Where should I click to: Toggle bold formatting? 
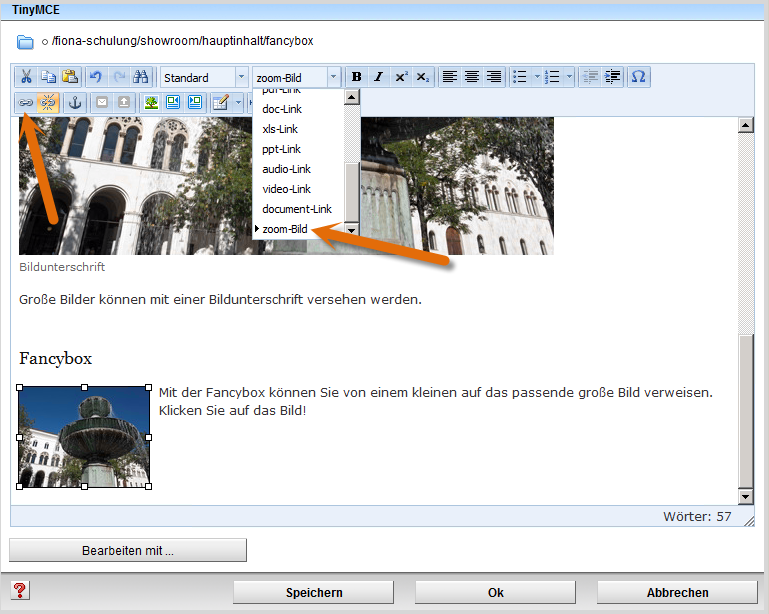coord(356,77)
